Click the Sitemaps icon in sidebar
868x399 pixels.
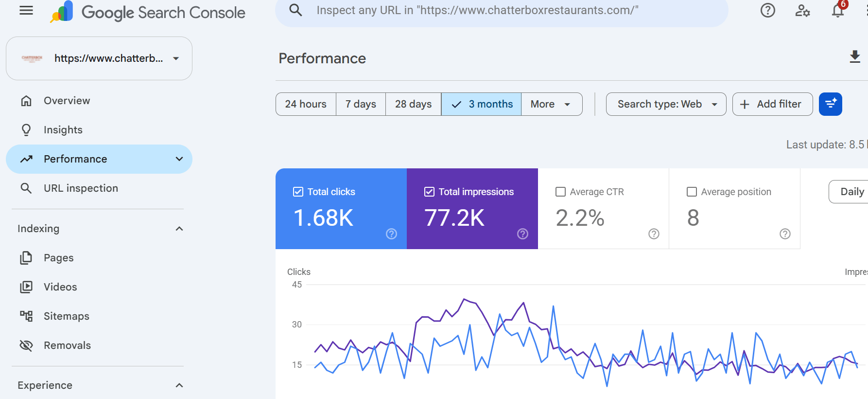point(26,316)
